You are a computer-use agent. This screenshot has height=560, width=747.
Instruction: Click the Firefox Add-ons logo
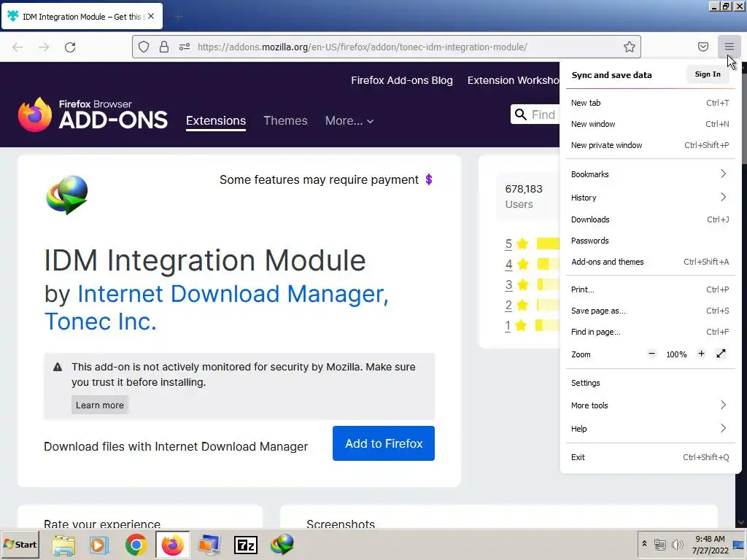click(x=93, y=114)
